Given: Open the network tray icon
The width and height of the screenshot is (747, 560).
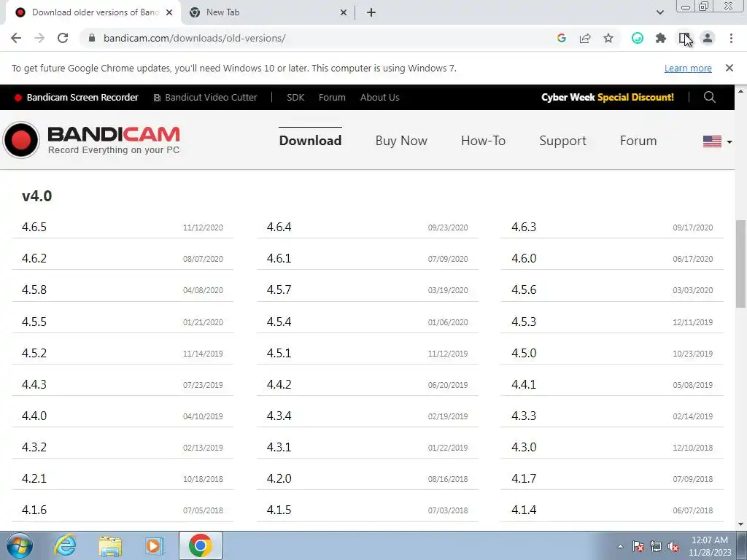Looking at the screenshot, I should (656, 546).
